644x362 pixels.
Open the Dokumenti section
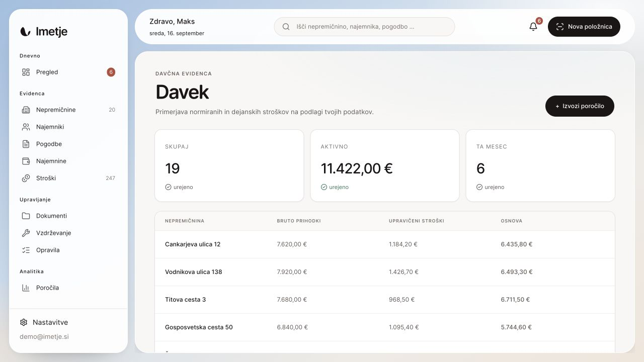(68, 216)
